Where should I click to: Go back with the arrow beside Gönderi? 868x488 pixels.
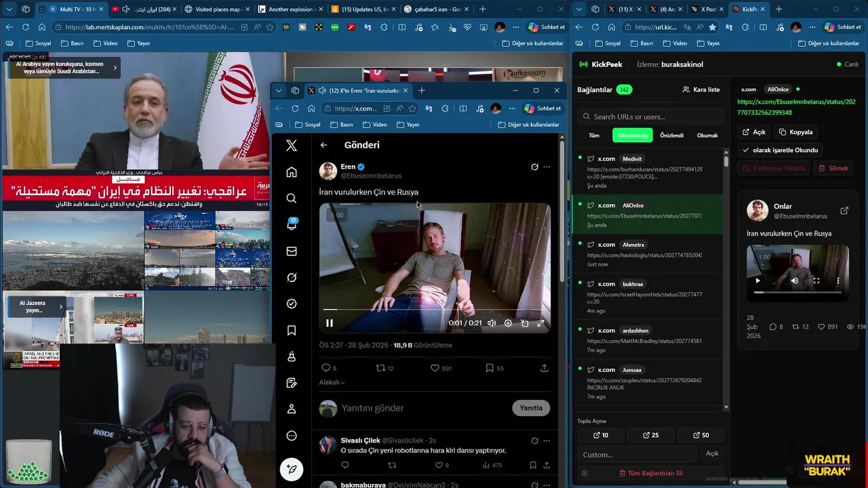(323, 145)
